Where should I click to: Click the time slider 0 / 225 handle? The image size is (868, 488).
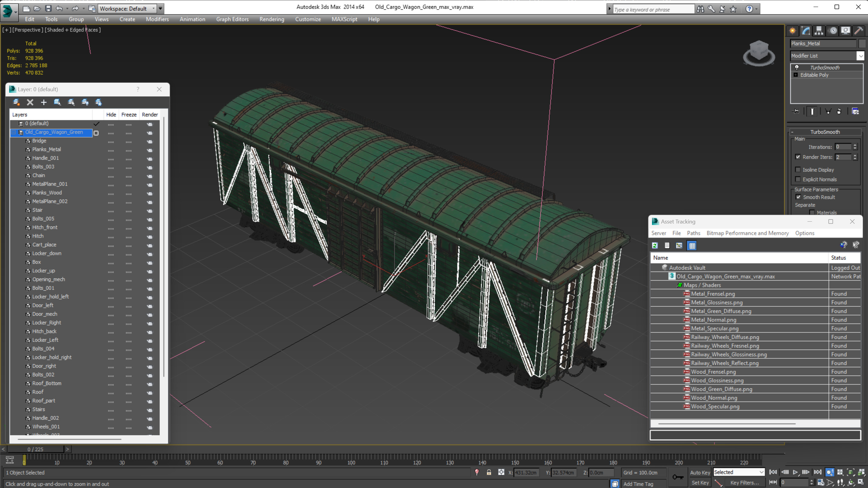pyautogui.click(x=35, y=449)
